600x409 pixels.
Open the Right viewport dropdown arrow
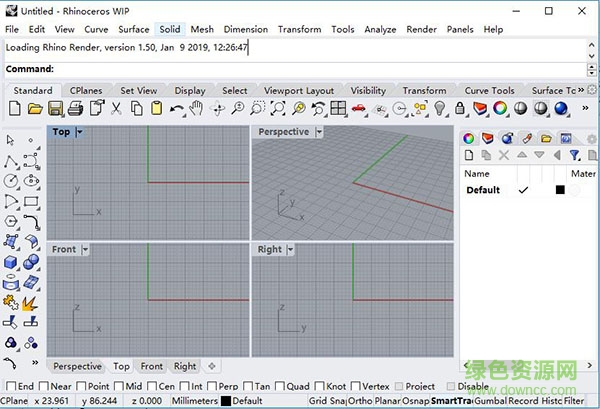pyautogui.click(x=291, y=249)
